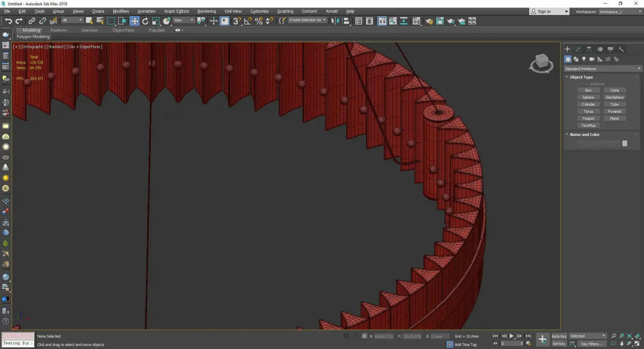The width and height of the screenshot is (644, 349).
Task: Activate the Select and Rotate tool
Action: [145, 21]
